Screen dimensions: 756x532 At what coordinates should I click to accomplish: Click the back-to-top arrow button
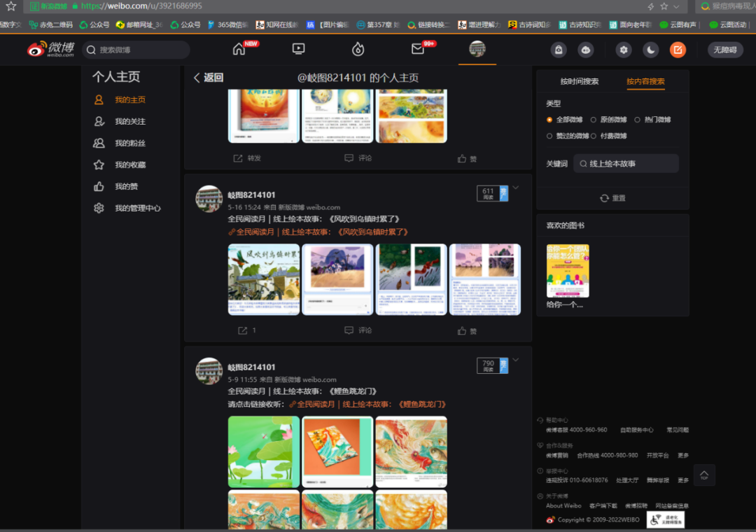tap(704, 475)
